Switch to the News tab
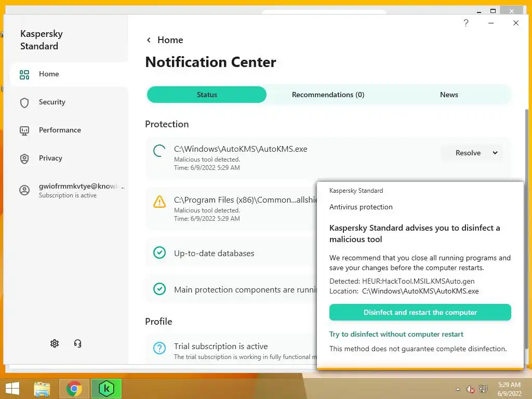 pyautogui.click(x=449, y=95)
